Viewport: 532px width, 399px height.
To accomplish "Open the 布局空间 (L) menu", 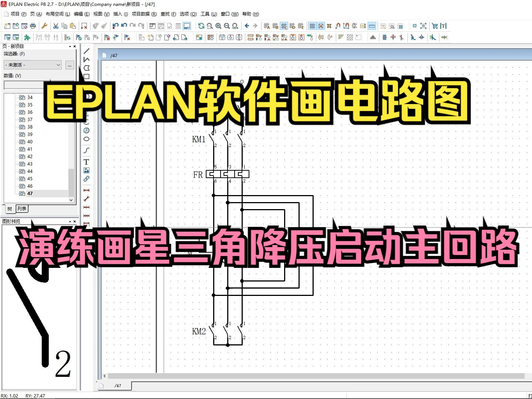I will [x=58, y=14].
